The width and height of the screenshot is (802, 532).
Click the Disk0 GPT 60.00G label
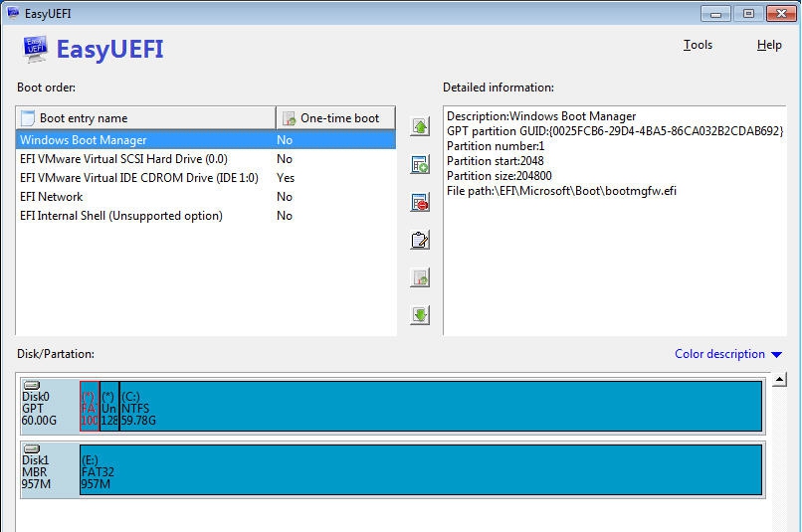[40, 409]
